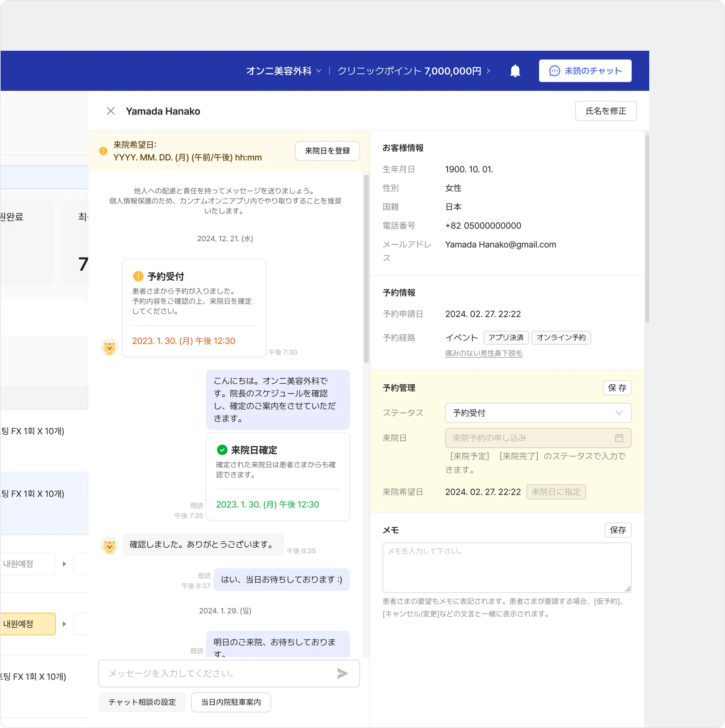Image resolution: width=725 pixels, height=728 pixels.
Task: Click the send message arrow icon
Action: (342, 673)
